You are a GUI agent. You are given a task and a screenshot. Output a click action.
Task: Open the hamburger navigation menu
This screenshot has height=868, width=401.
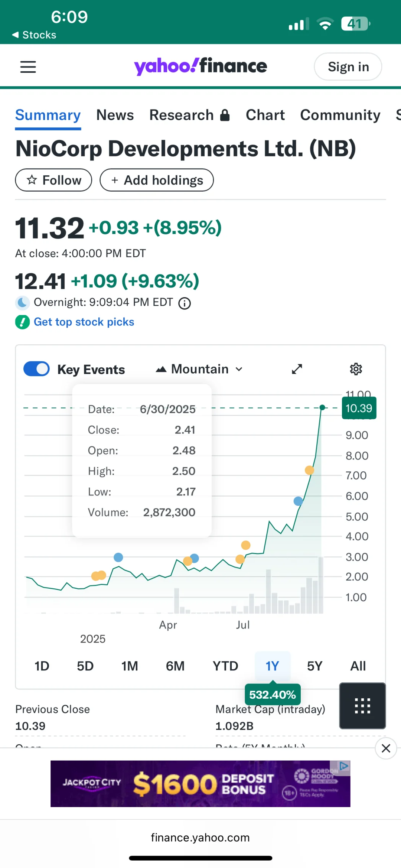point(28,67)
